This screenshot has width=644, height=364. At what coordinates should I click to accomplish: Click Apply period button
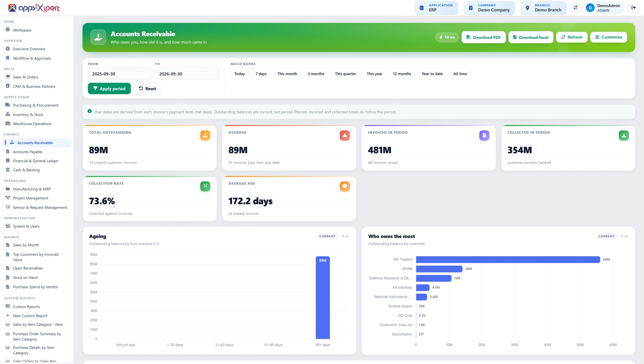pos(109,89)
